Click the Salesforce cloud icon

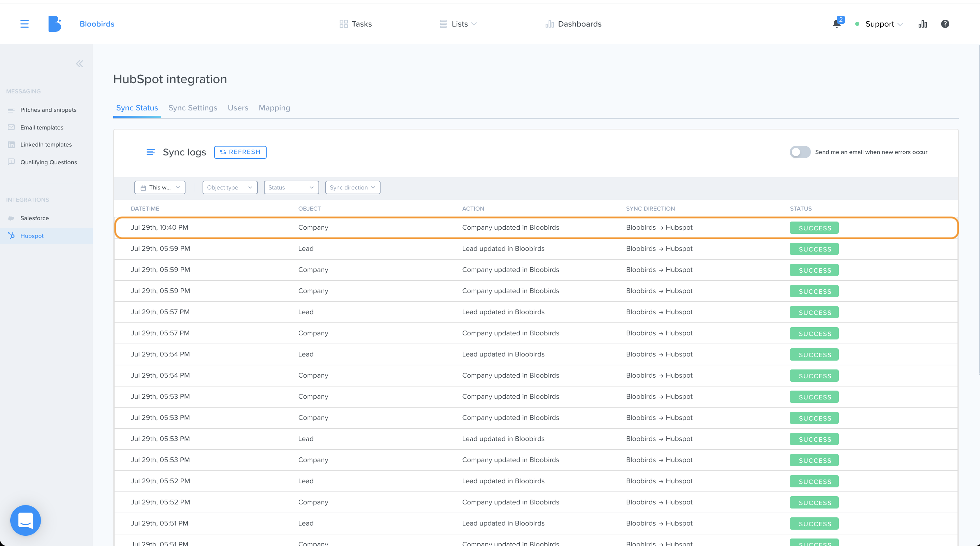pyautogui.click(x=11, y=218)
